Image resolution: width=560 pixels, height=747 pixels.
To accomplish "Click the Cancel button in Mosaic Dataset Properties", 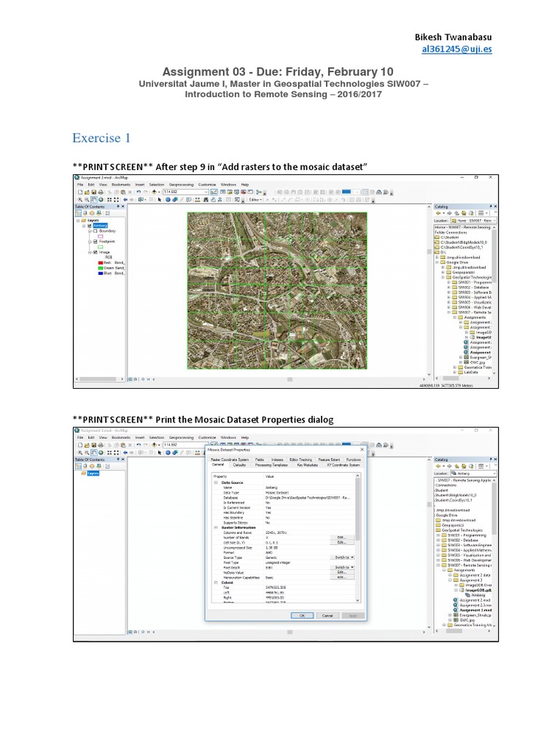I will coord(327,616).
